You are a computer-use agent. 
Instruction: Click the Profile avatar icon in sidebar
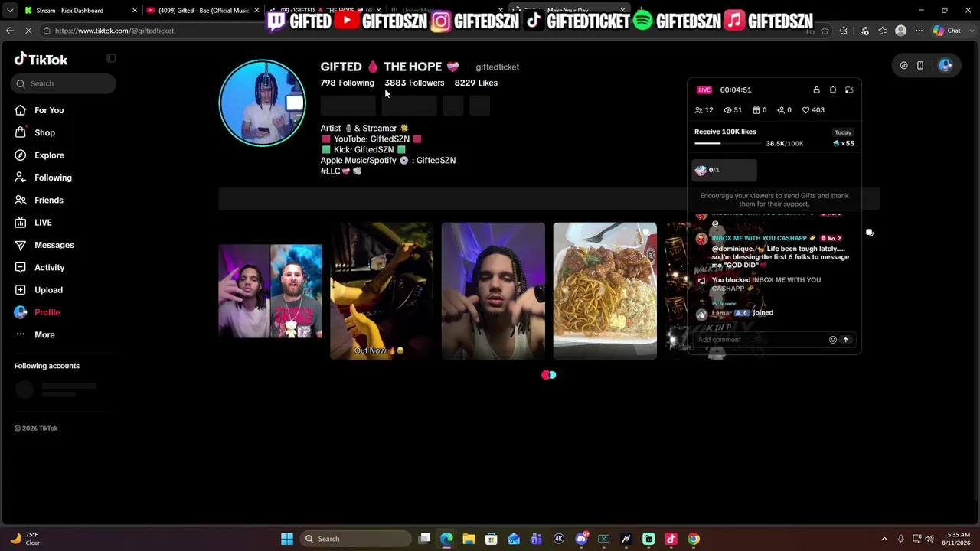[20, 312]
